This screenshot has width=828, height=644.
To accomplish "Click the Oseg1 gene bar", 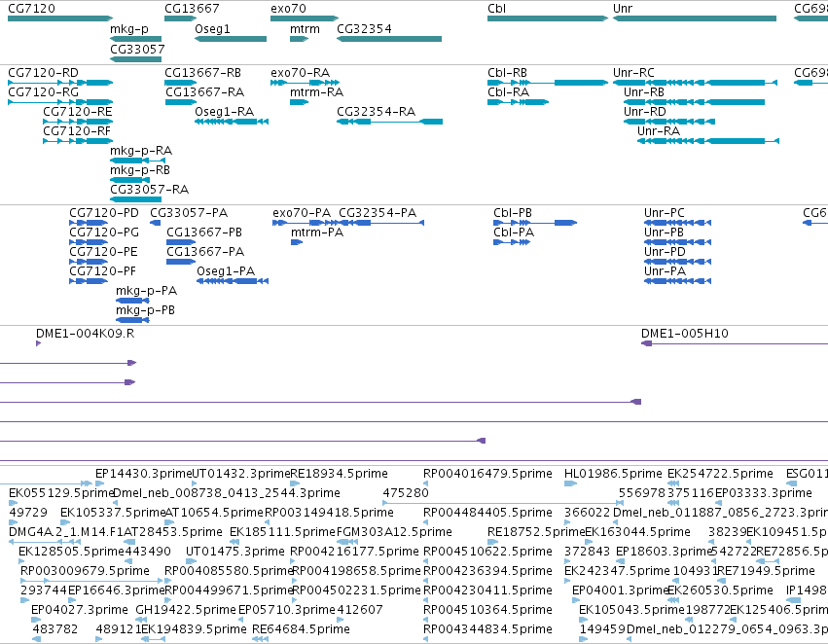I will coord(231,39).
